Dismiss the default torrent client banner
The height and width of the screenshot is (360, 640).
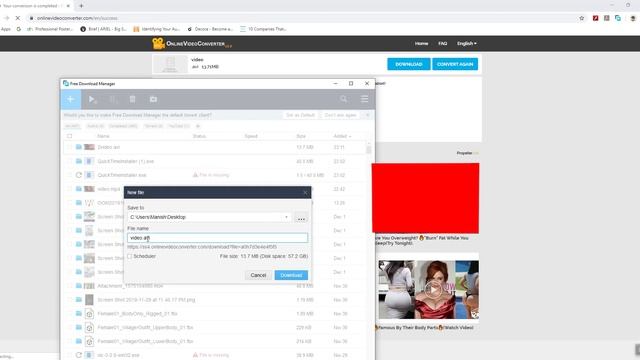(367, 115)
